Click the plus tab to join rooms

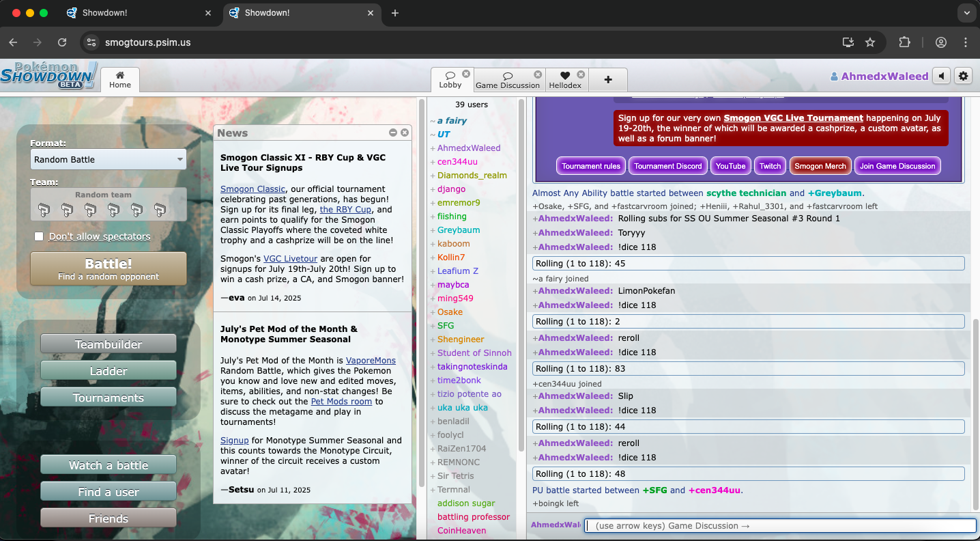point(608,80)
